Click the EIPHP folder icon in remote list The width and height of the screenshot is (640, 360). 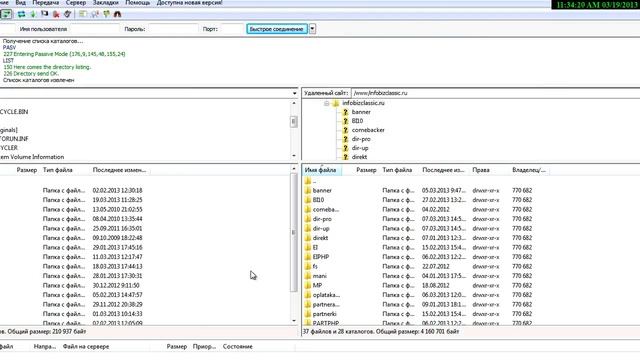(x=308, y=257)
